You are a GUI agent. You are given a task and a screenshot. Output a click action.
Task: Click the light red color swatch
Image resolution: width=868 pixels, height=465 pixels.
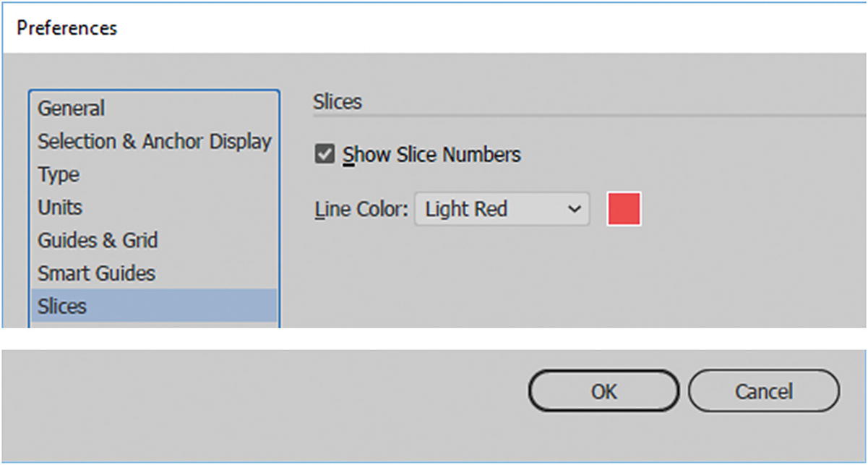[624, 209]
